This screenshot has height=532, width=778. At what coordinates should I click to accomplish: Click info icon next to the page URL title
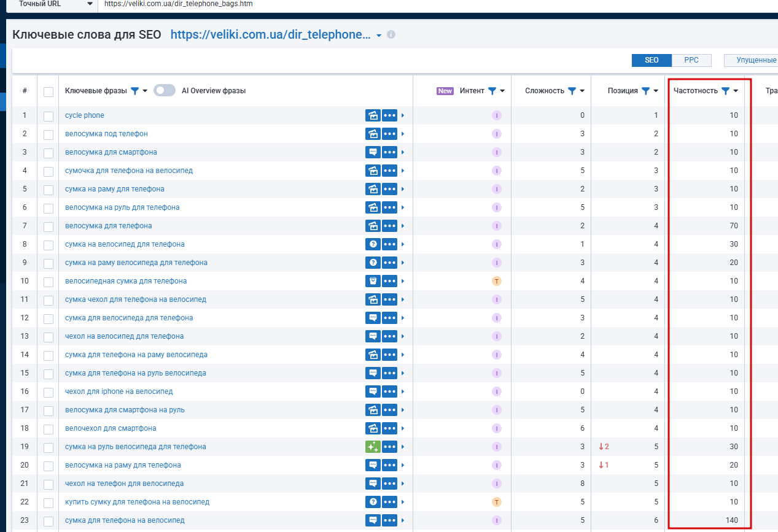(391, 35)
